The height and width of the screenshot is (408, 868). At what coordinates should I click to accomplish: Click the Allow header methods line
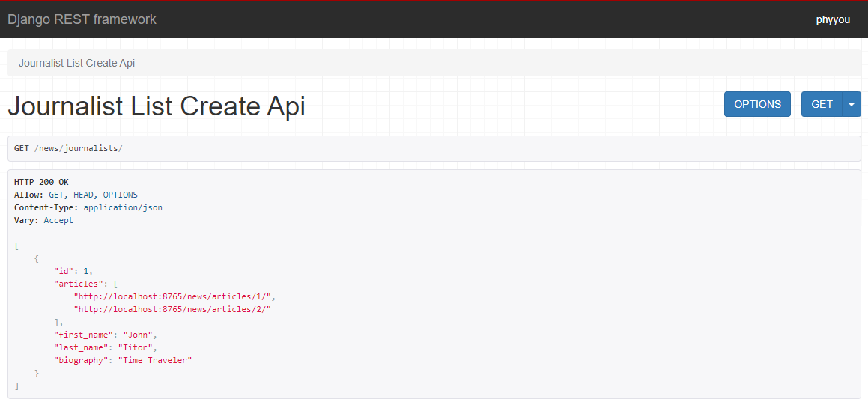76,195
